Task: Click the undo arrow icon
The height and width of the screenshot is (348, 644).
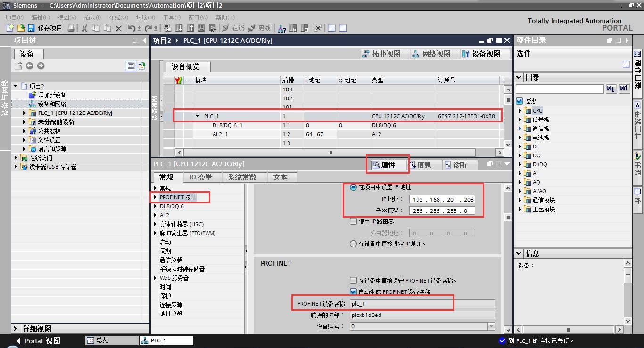Action: [x=132, y=28]
